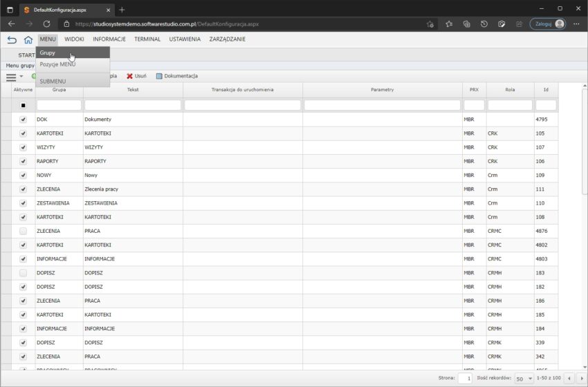
Task: Sort the table by Rola column header
Action: pos(510,89)
